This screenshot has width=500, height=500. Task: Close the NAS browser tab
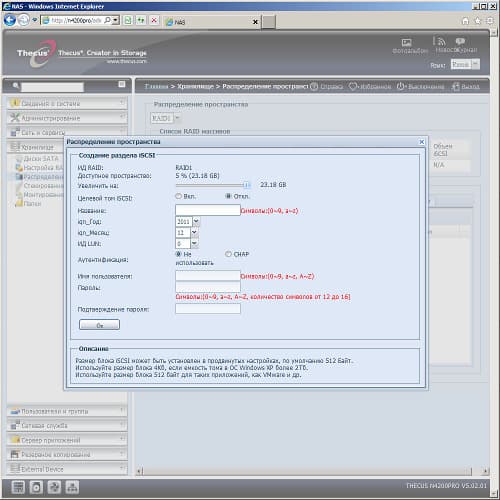(255, 22)
